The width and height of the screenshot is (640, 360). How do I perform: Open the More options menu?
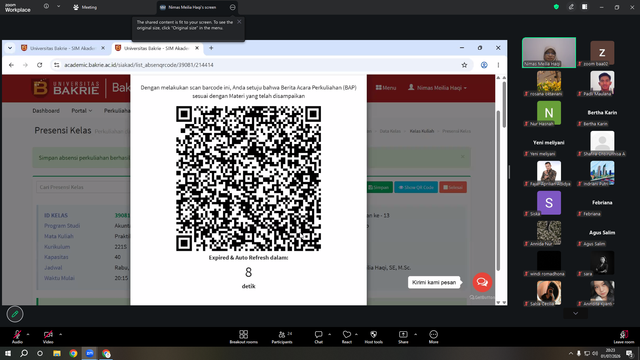(433, 337)
